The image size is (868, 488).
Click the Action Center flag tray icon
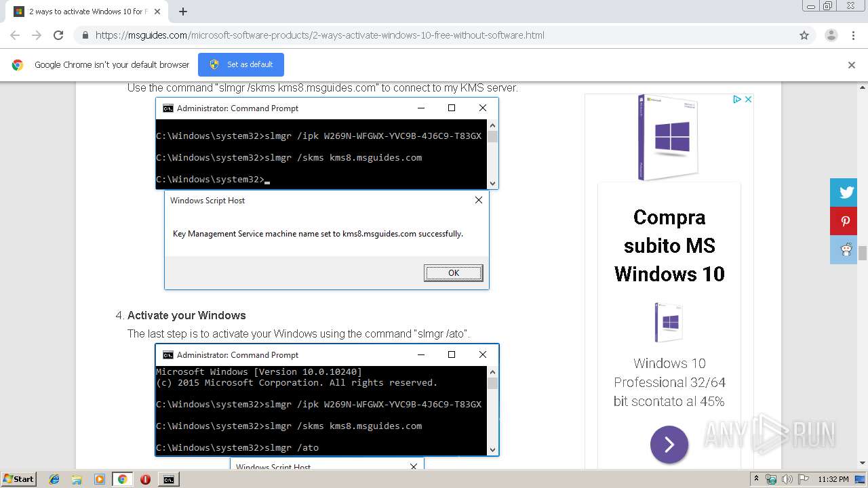803,479
